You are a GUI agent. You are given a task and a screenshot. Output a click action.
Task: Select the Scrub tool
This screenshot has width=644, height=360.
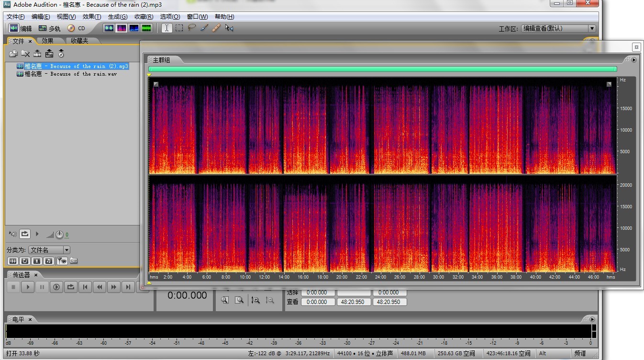pos(229,28)
